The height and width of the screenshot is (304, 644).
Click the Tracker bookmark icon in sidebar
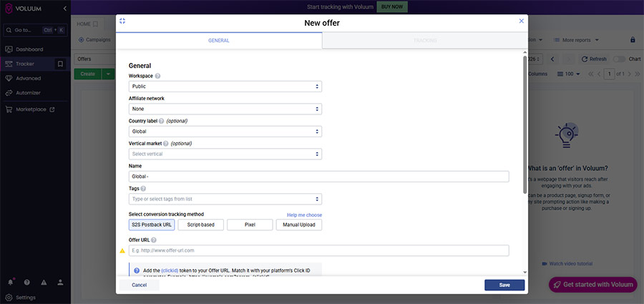click(x=60, y=64)
